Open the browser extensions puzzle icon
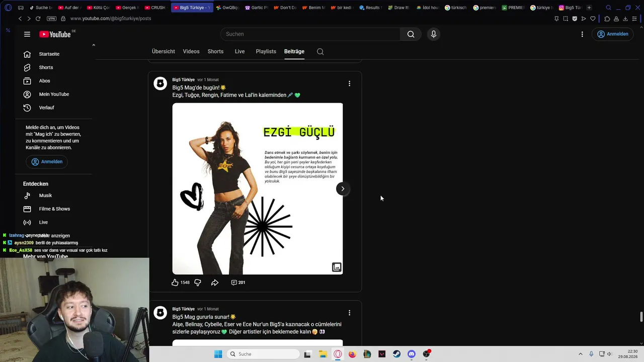The width and height of the screenshot is (644, 362). 607,19
